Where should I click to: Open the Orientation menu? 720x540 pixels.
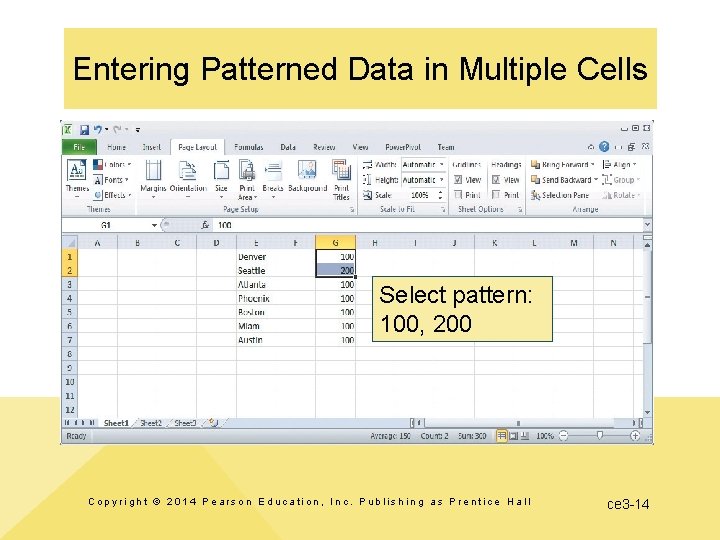click(188, 179)
